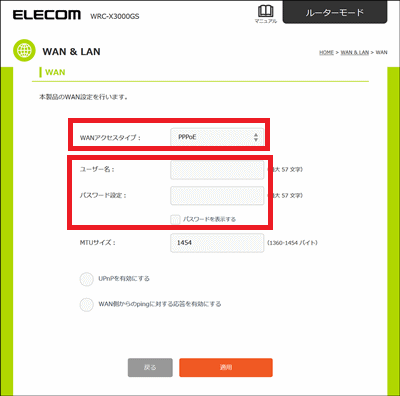The width and height of the screenshot is (400, 396).
Task: Open the WAN access type dropdown
Action: [x=217, y=137]
